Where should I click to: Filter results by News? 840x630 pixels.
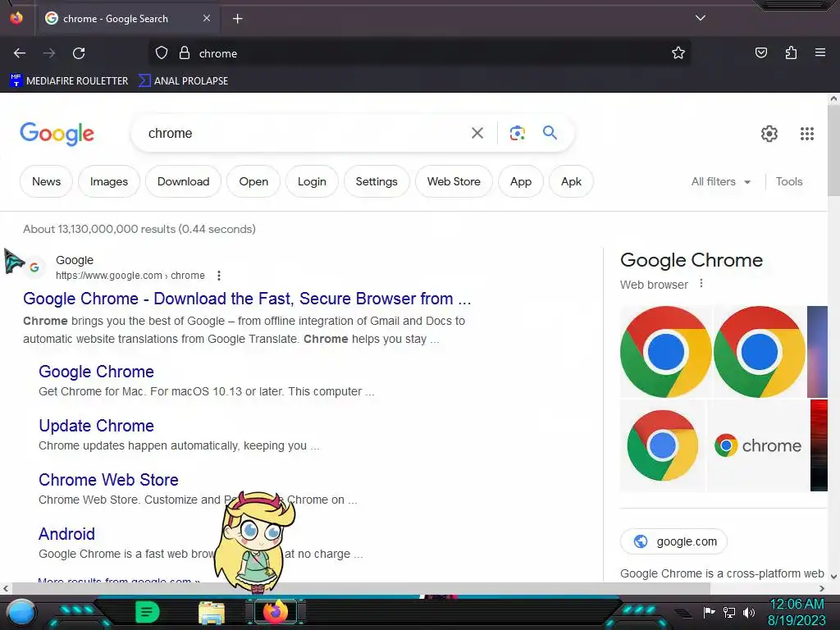(x=46, y=181)
